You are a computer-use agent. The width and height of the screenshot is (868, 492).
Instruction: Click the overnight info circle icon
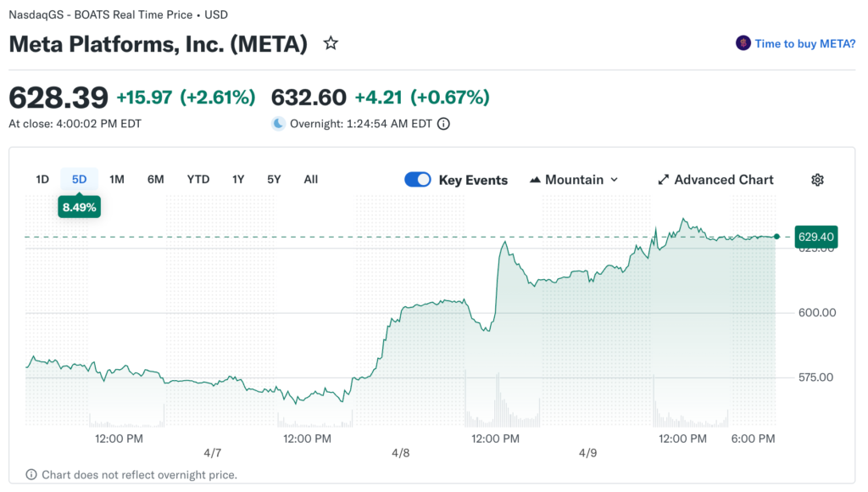[443, 124]
